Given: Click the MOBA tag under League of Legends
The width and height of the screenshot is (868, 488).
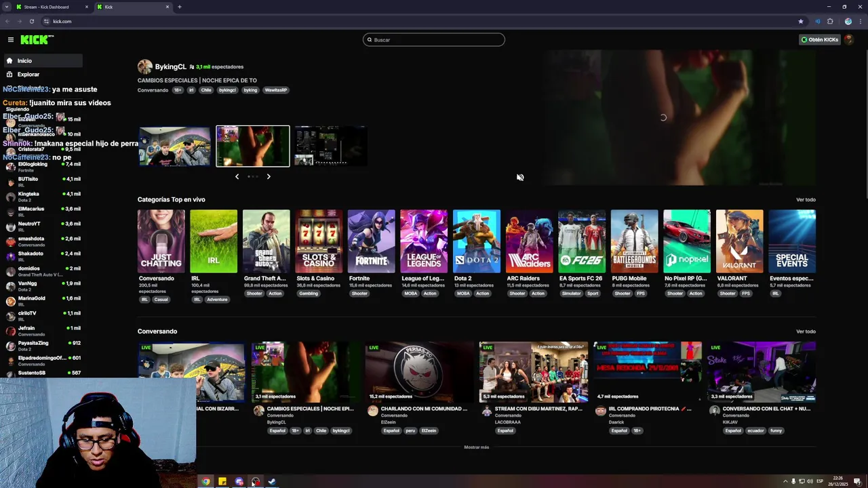Looking at the screenshot, I should point(411,293).
